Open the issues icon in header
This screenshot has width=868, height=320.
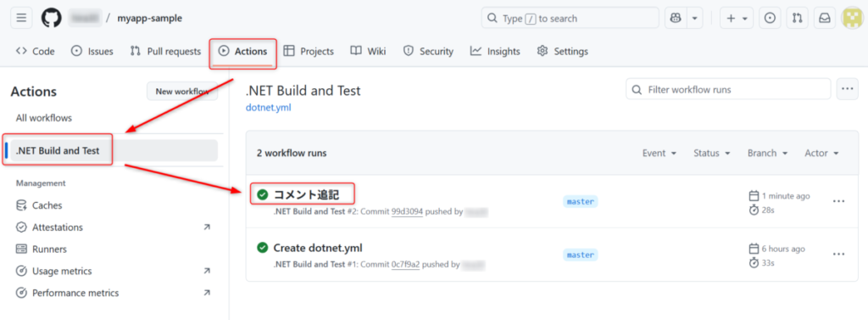(x=770, y=19)
